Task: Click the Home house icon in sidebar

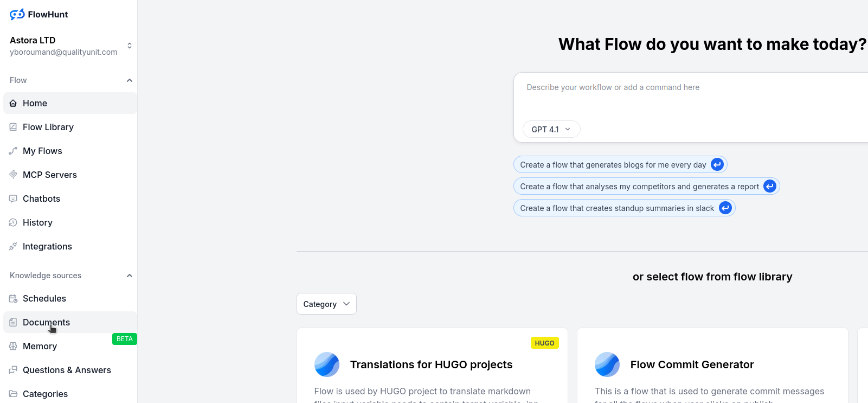Action: [x=13, y=103]
